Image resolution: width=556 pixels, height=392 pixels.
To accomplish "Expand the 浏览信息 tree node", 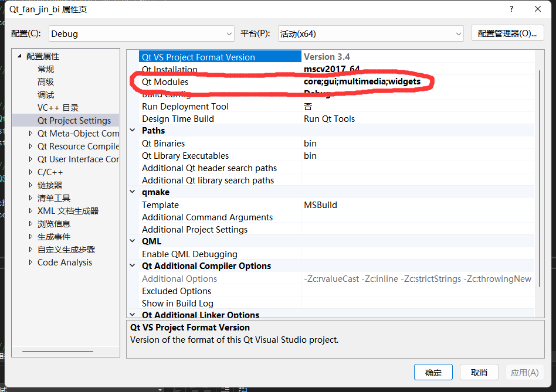I will click(x=30, y=224).
